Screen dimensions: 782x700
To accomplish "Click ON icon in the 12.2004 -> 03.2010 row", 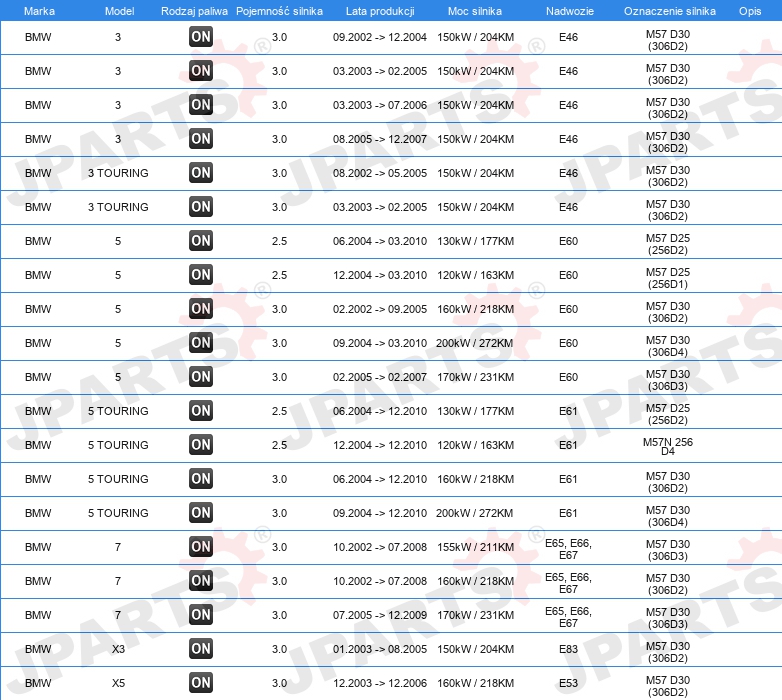I will coord(201,275).
